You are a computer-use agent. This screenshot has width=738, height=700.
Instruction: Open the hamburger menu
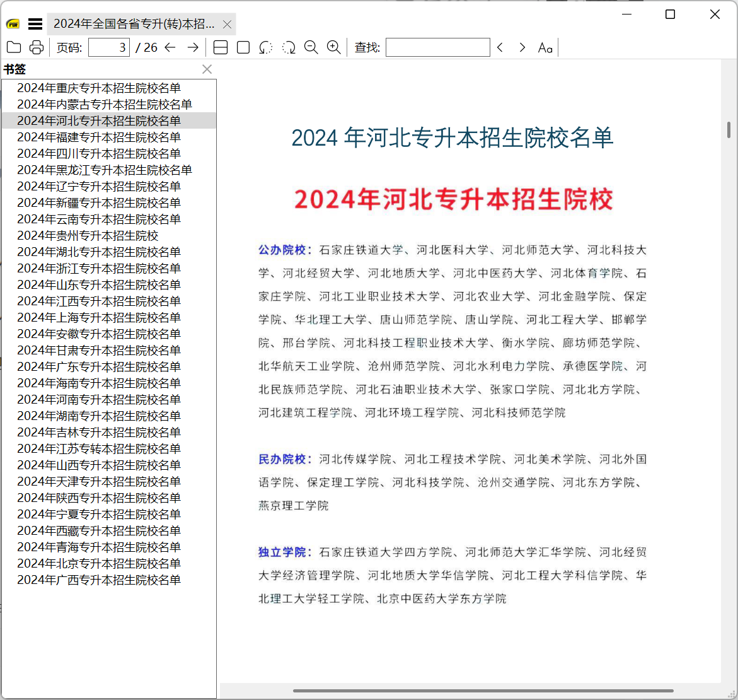point(35,23)
